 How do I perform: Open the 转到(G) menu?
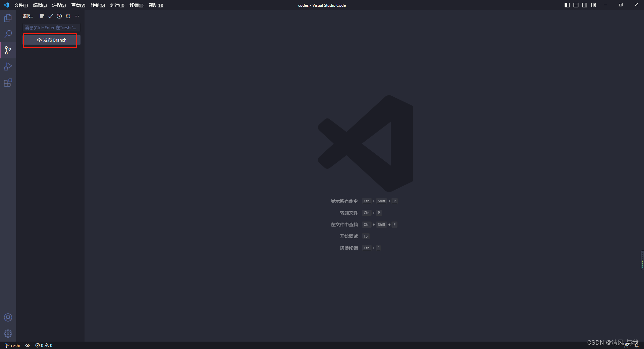click(98, 5)
